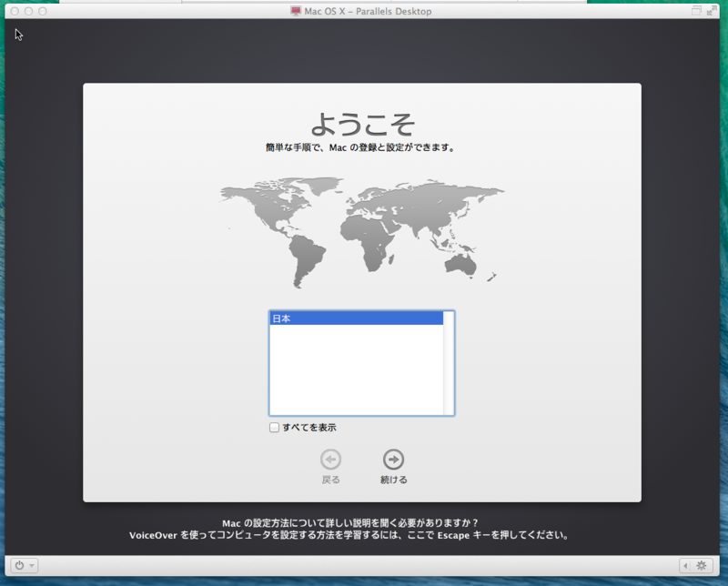The width and height of the screenshot is (728, 586).
Task: Expand the VM actions menu beside the power icon
Action: point(33,565)
